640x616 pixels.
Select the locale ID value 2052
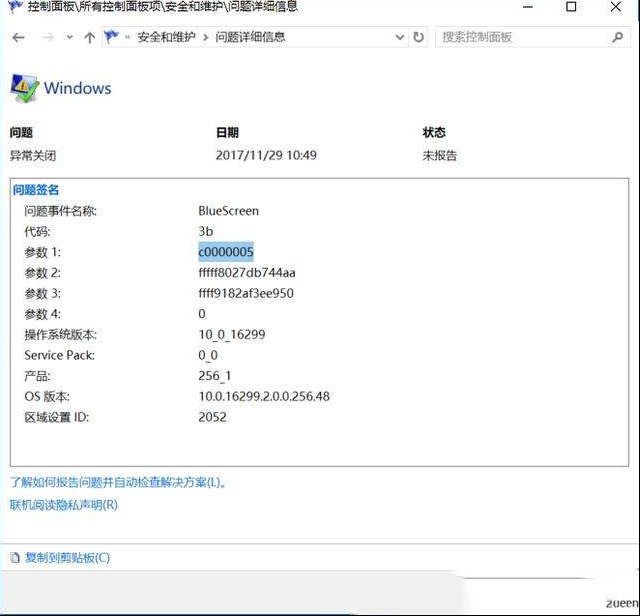[x=212, y=417]
